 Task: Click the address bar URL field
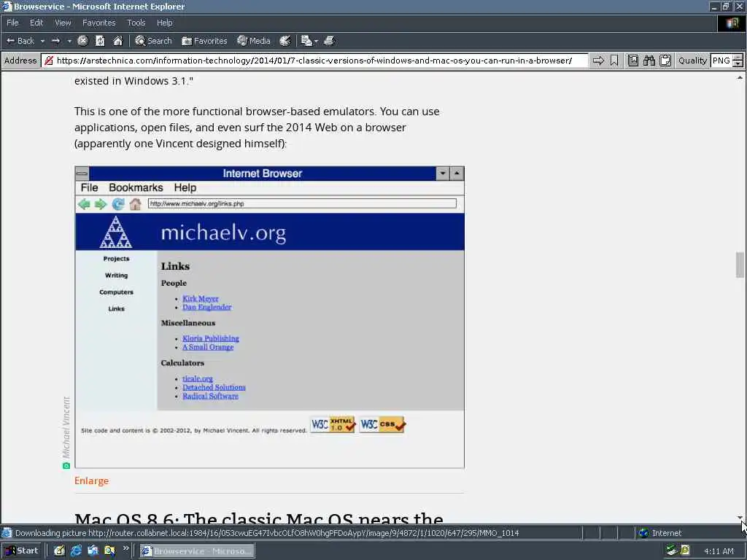point(314,61)
